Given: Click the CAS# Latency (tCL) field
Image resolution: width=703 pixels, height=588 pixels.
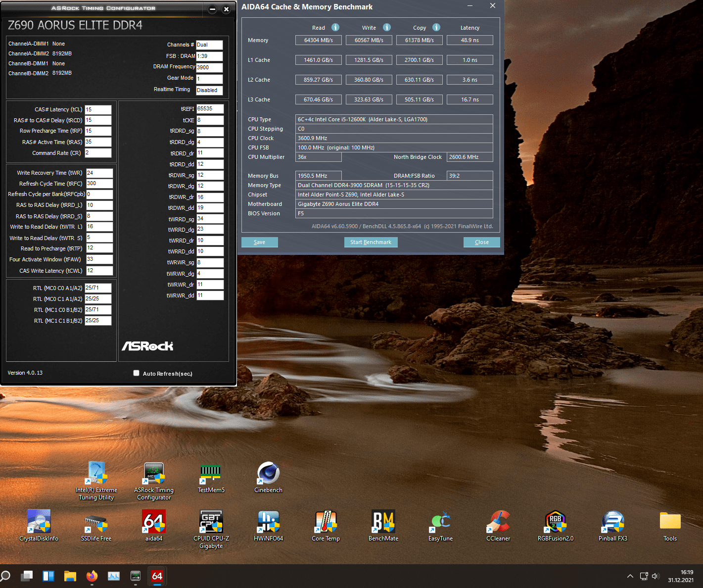Looking at the screenshot, I should pyautogui.click(x=98, y=109).
